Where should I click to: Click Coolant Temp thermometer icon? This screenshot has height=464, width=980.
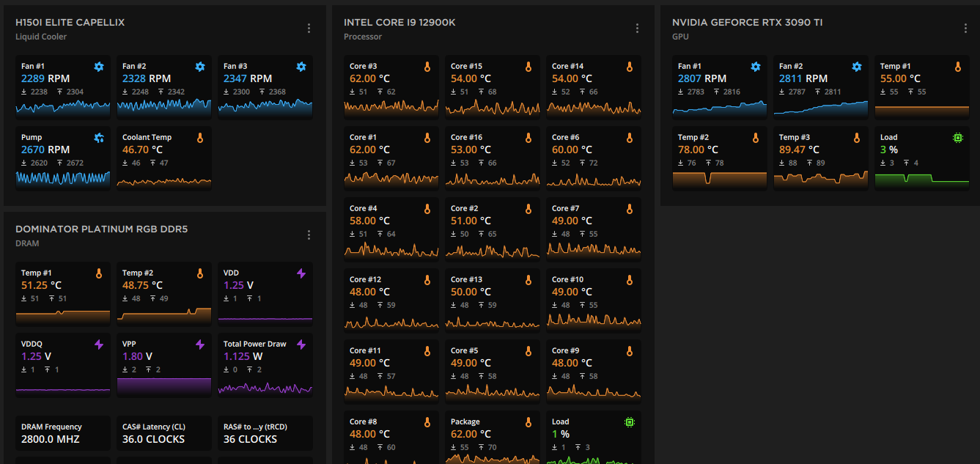pos(200,138)
